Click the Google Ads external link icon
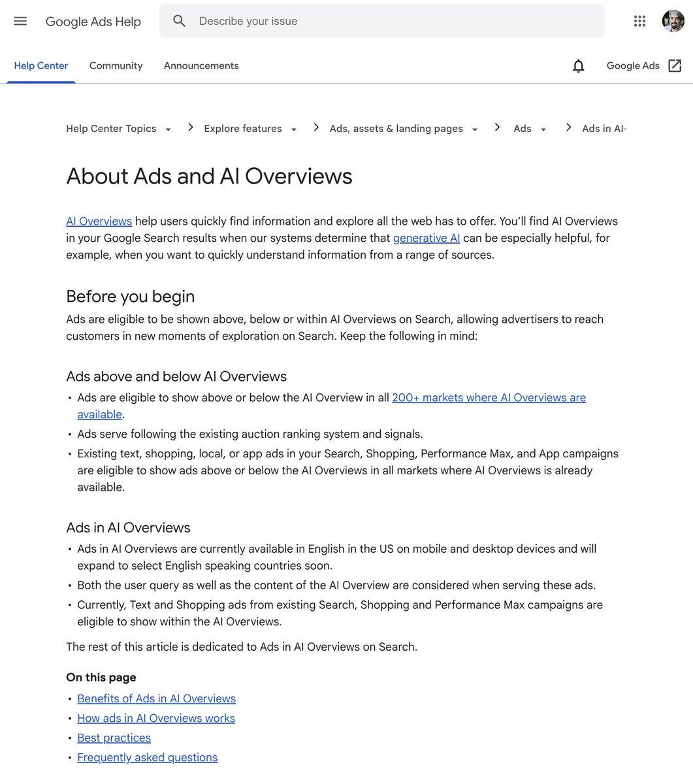 [x=675, y=66]
